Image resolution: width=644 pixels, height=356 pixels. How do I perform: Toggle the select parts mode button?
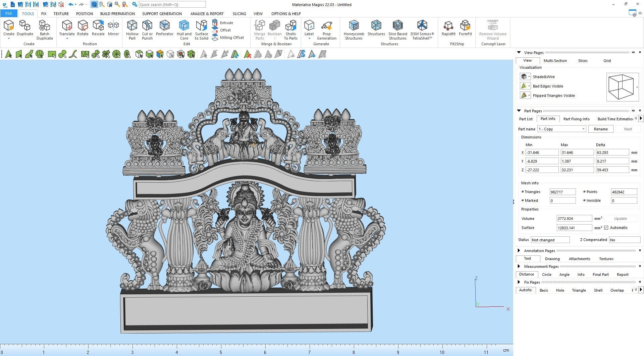pos(94,5)
